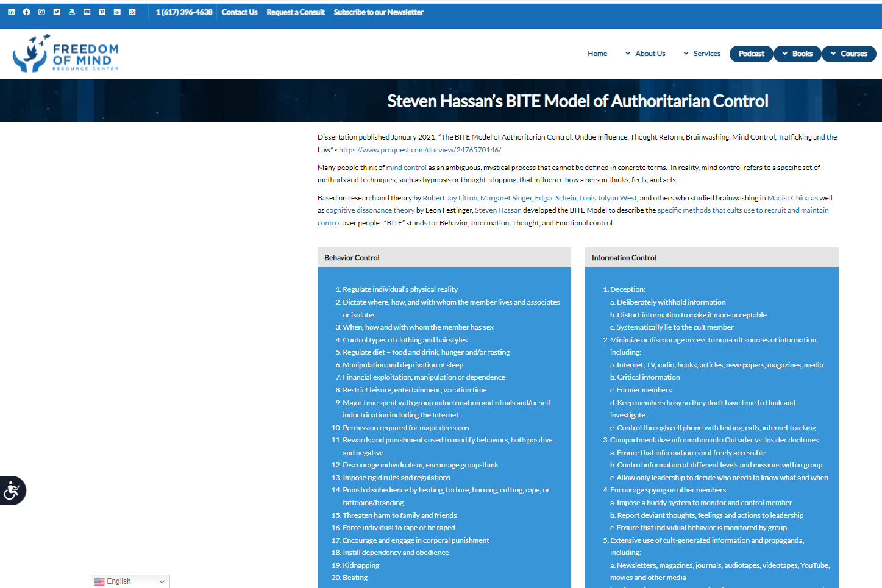Click Request a Consult link
The image size is (882, 588).
pos(296,12)
